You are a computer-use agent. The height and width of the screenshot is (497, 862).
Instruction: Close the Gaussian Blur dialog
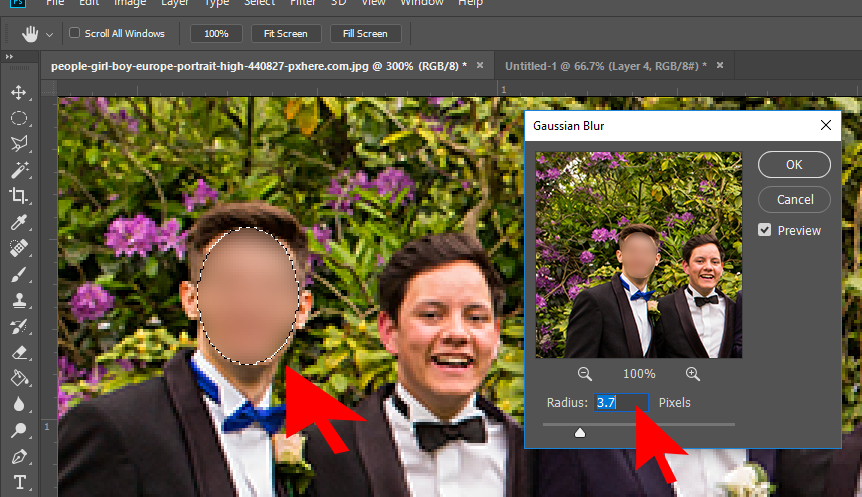[826, 125]
